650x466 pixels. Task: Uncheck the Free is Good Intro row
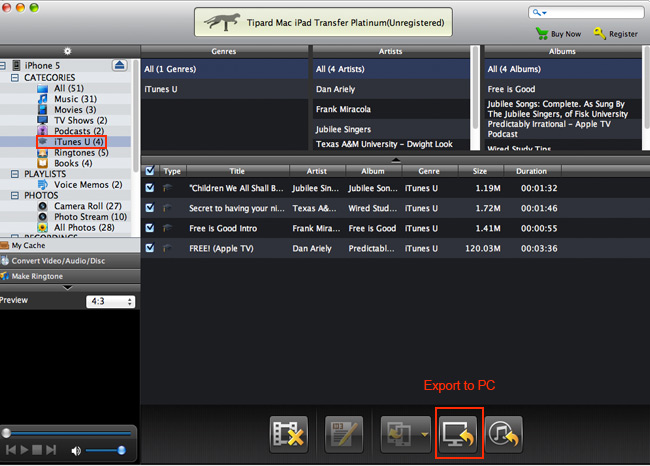coord(150,228)
